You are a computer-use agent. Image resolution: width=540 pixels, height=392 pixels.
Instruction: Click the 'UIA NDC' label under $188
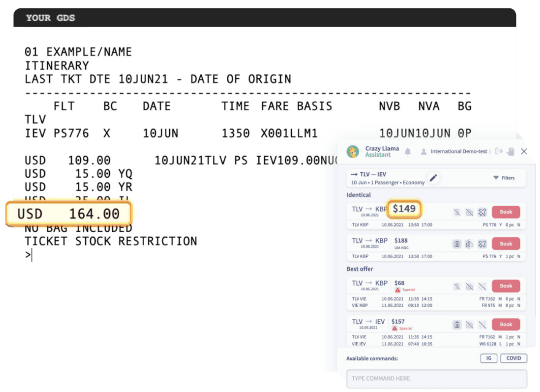(x=401, y=248)
